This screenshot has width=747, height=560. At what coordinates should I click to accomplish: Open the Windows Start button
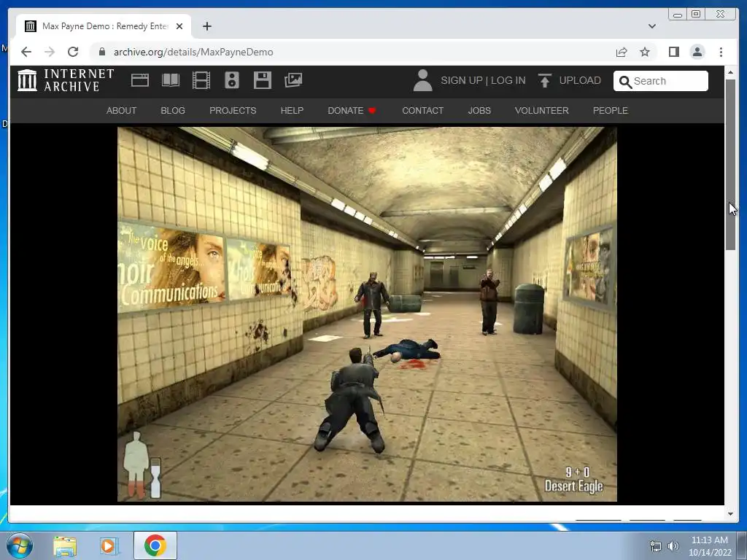20,545
